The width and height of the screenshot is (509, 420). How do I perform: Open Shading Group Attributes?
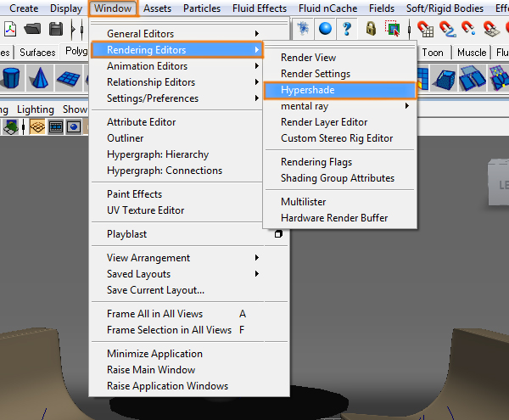coord(339,178)
